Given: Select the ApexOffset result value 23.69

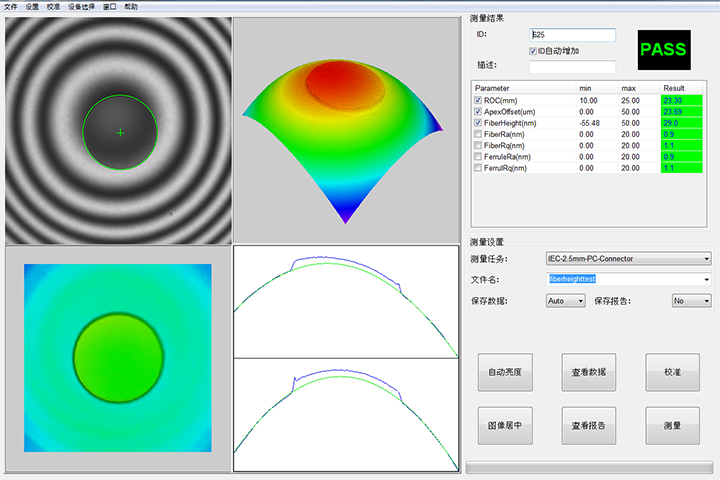Looking at the screenshot, I should tap(681, 112).
